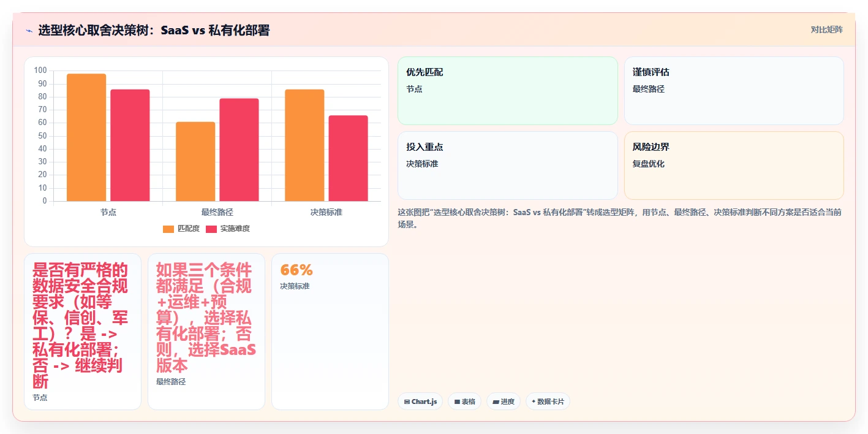This screenshot has width=868, height=434.
Task: Click the orange 决策标准 bar
Action: pyautogui.click(x=304, y=145)
